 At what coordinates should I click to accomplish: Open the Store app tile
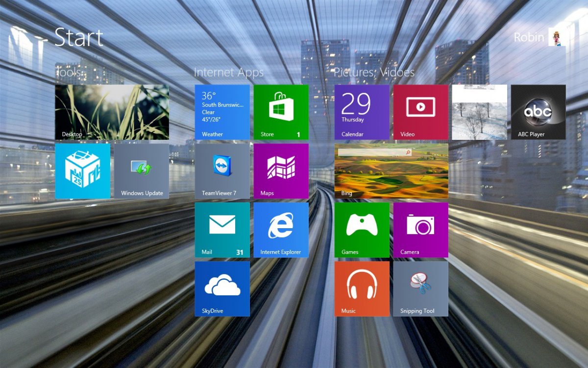(x=281, y=112)
